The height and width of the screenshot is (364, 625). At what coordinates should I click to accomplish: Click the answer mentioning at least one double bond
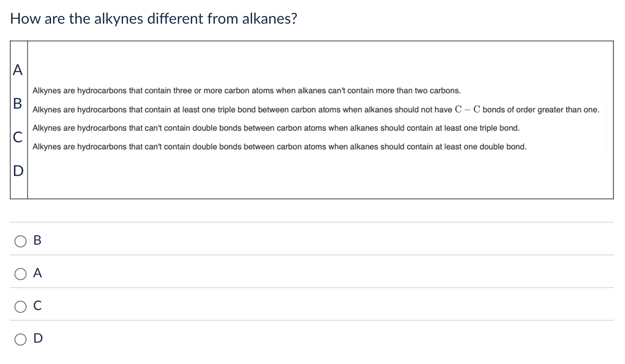pos(279,146)
